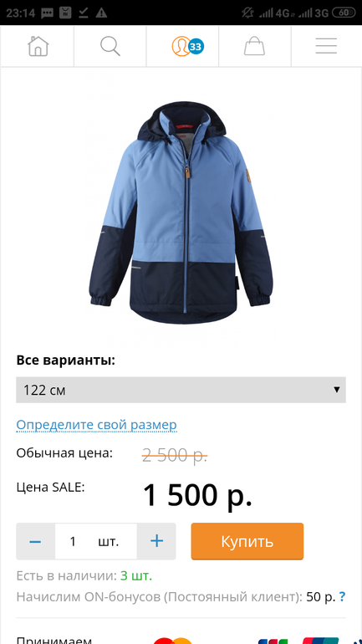The width and height of the screenshot is (362, 644).
Task: Decrease quantity with the minus button
Action: click(x=35, y=541)
